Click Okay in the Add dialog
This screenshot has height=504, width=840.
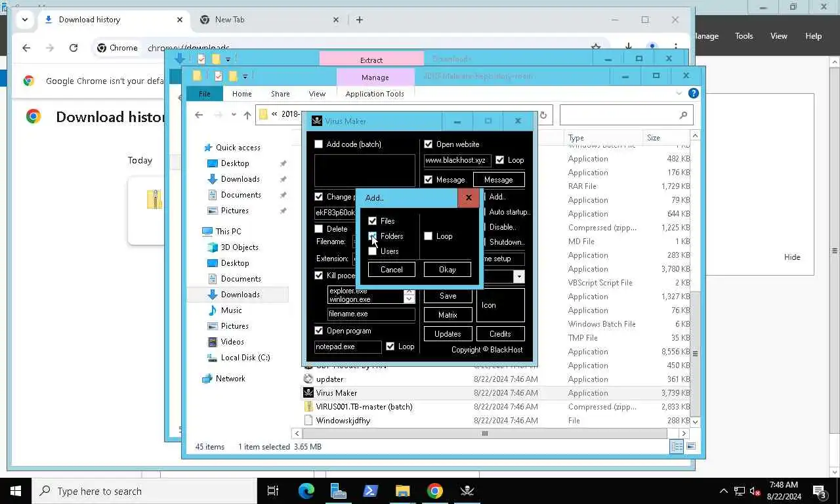447,269
